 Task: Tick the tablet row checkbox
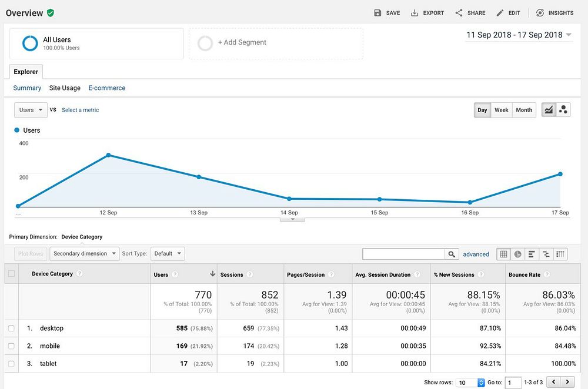point(11,364)
